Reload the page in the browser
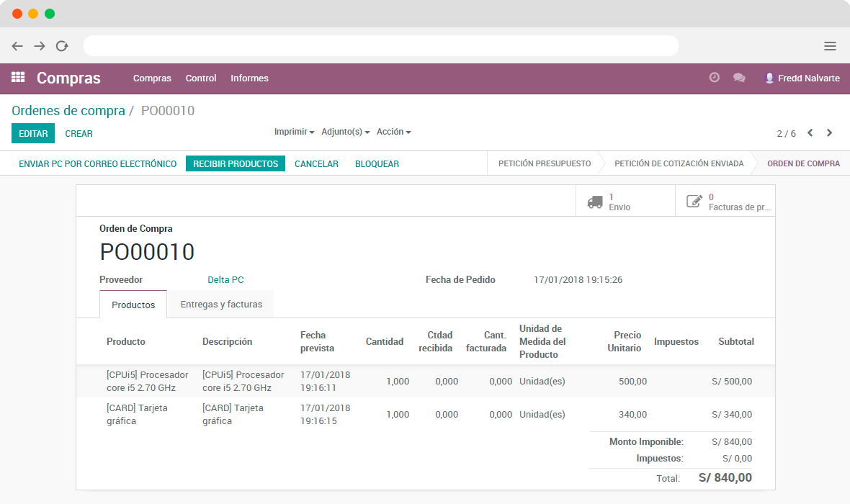This screenshot has height=504, width=850. [62, 45]
